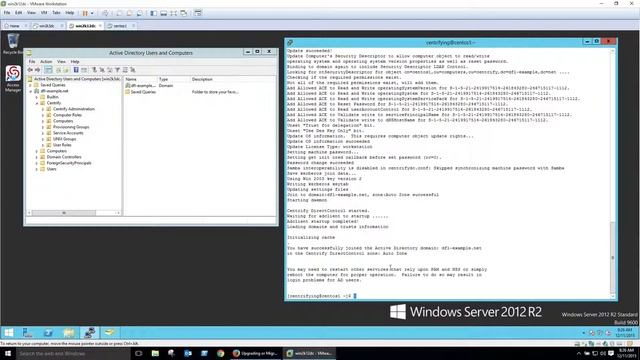This screenshot has height=360, width=640.
Task: Open VMware VM menu
Action: pos(44,13)
